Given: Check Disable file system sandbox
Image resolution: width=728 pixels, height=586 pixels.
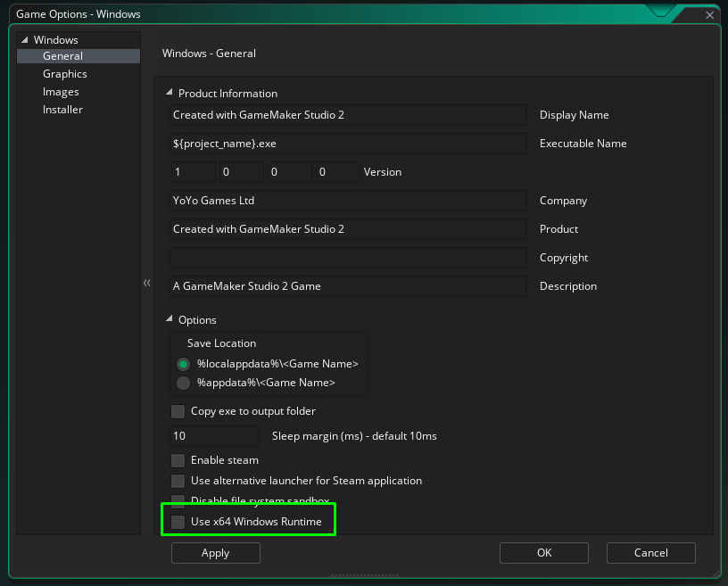Looking at the screenshot, I should click(x=178, y=500).
